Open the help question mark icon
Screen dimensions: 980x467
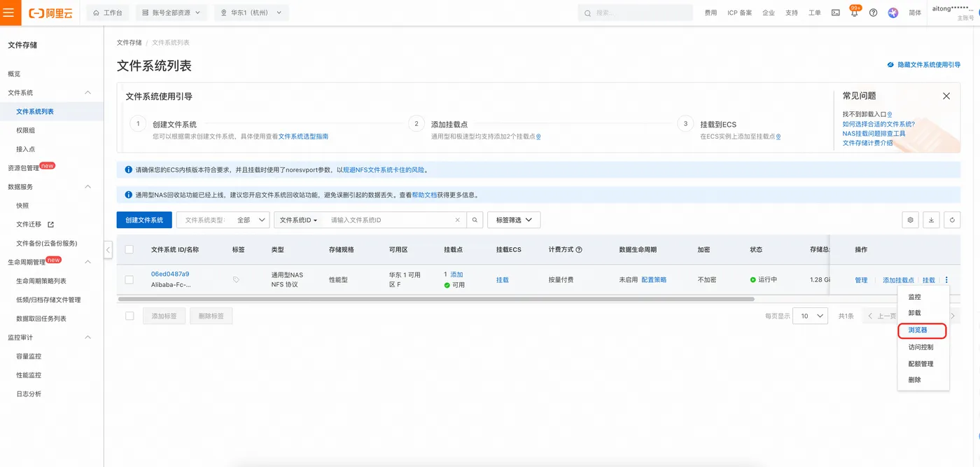(x=873, y=13)
